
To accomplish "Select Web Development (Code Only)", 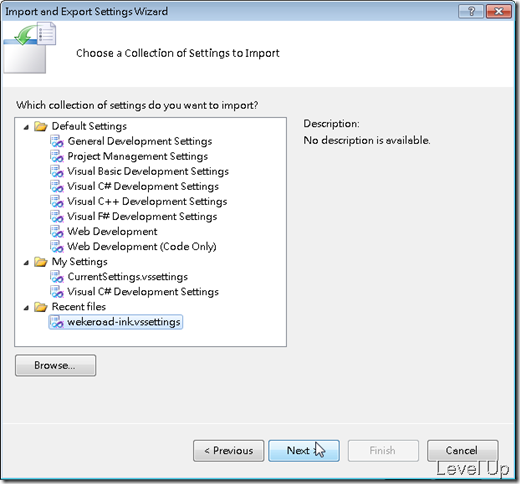I will pyautogui.click(x=142, y=247).
